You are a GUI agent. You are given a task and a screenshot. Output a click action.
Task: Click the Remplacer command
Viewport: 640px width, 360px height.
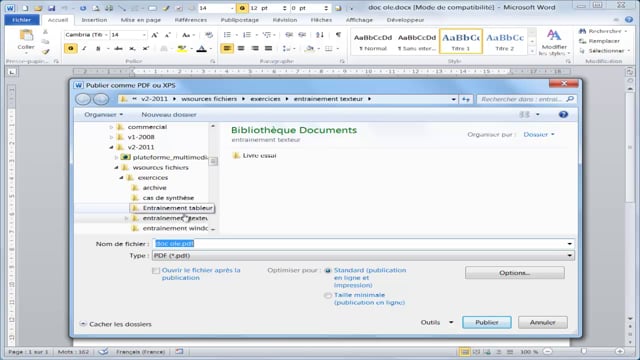600,41
